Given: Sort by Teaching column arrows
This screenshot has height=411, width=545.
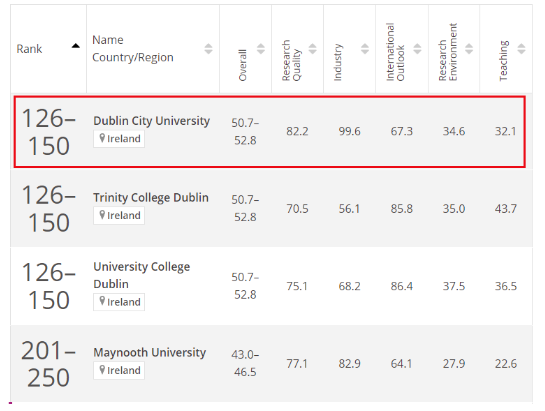Looking at the screenshot, I should [521, 49].
